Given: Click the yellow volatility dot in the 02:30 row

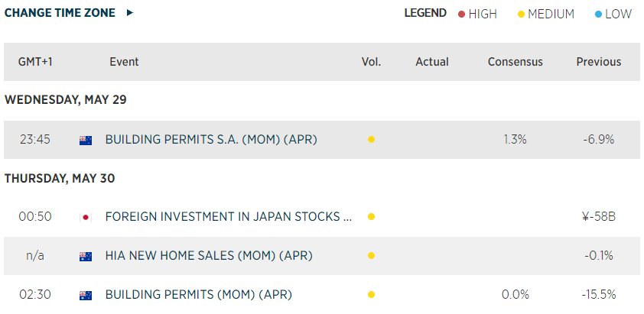Looking at the screenshot, I should [x=371, y=294].
